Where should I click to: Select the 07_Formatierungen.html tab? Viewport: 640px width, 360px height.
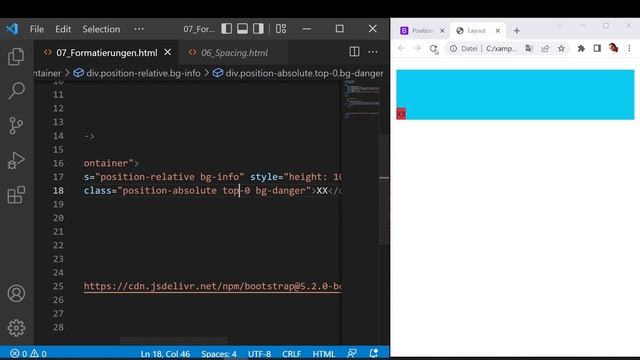[107, 53]
